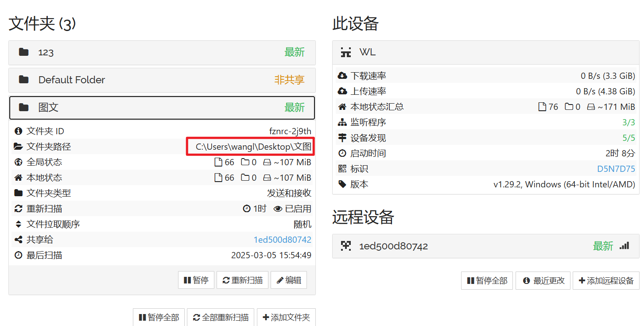Click the download speed cloud icon

(x=342, y=76)
